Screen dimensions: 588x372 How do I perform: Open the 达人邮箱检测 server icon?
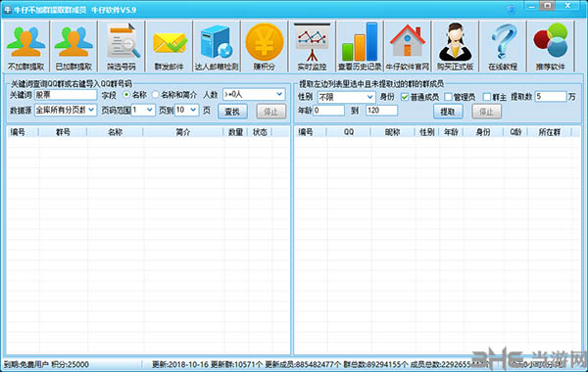(x=217, y=46)
